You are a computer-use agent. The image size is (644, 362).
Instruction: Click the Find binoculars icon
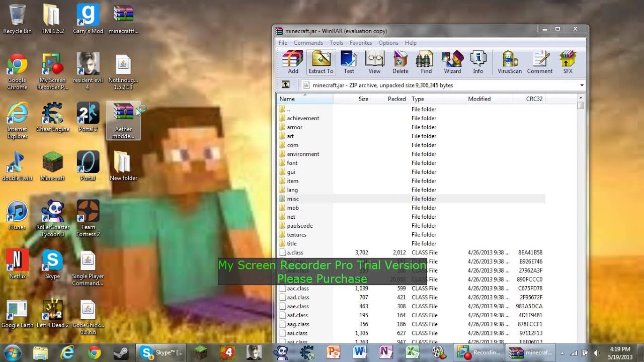(x=426, y=62)
